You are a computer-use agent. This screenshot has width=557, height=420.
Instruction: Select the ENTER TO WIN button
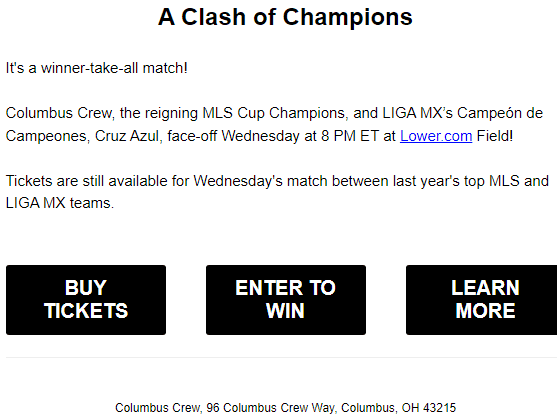tap(286, 300)
